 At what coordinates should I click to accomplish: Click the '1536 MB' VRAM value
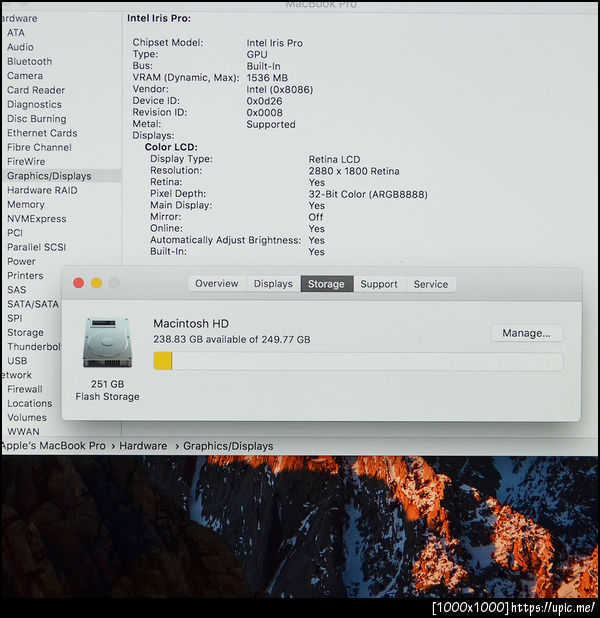(x=267, y=78)
